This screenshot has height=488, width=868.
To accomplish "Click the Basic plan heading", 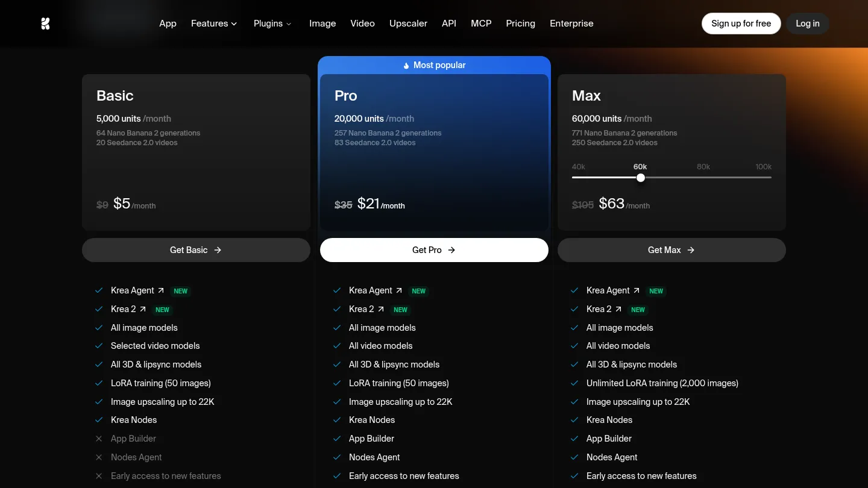I will [x=115, y=96].
